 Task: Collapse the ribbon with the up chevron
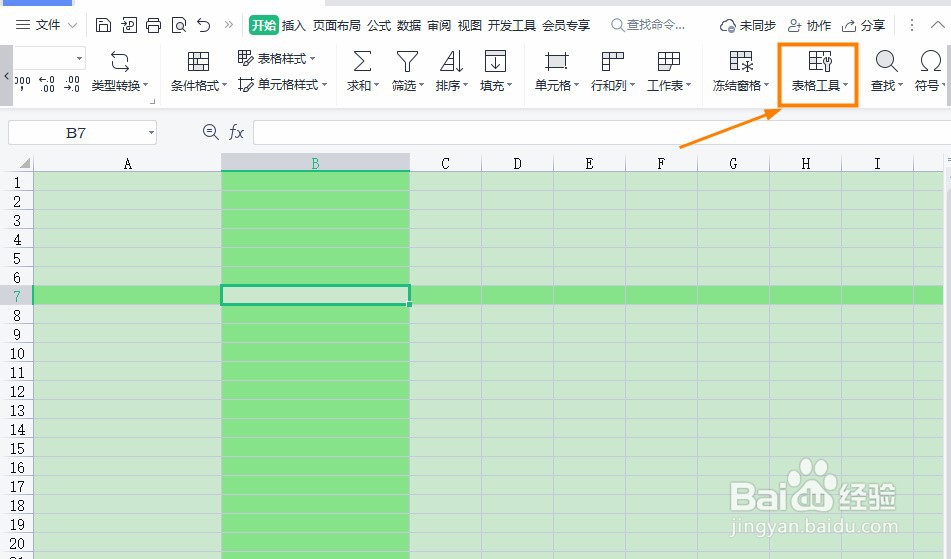[938, 25]
